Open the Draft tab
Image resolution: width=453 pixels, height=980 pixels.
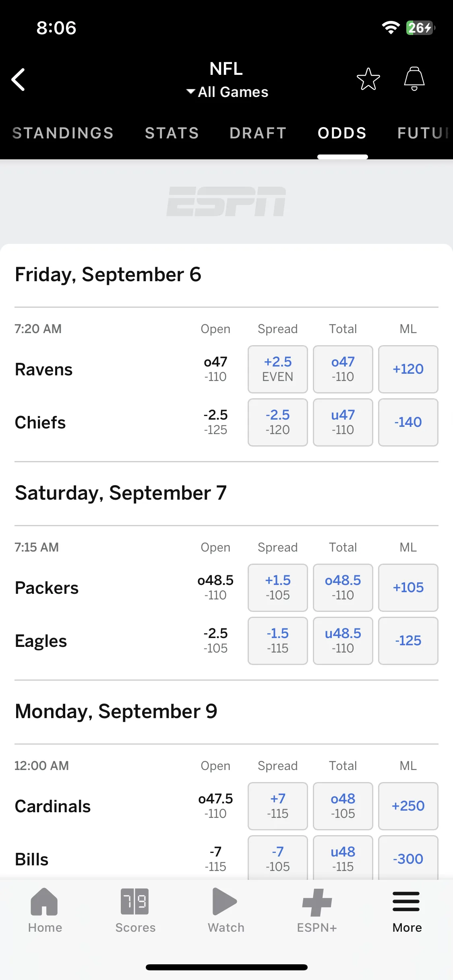click(x=258, y=133)
